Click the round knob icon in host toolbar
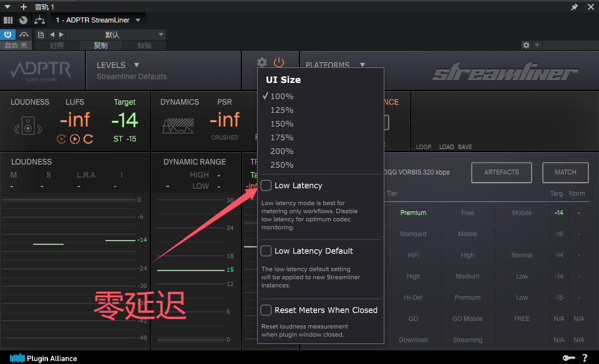The image size is (599, 364). pos(23,20)
